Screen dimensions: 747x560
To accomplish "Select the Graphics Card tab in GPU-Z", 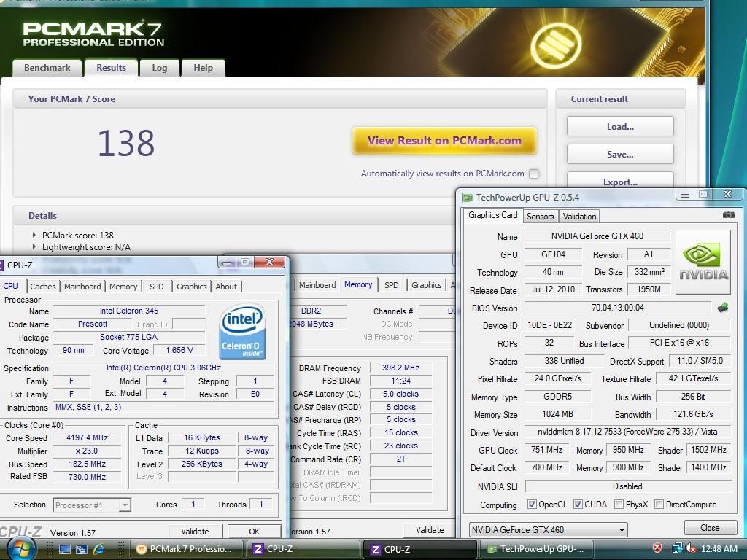I will tap(492, 215).
